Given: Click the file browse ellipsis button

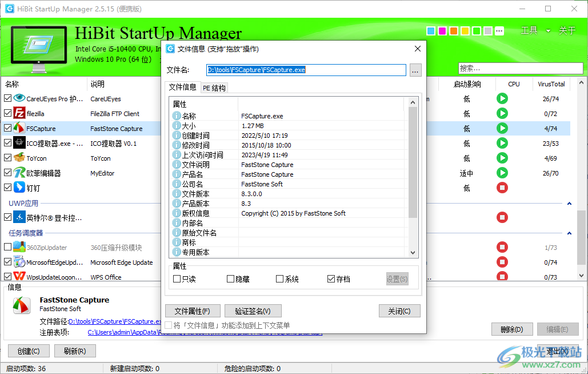Looking at the screenshot, I should [x=415, y=70].
